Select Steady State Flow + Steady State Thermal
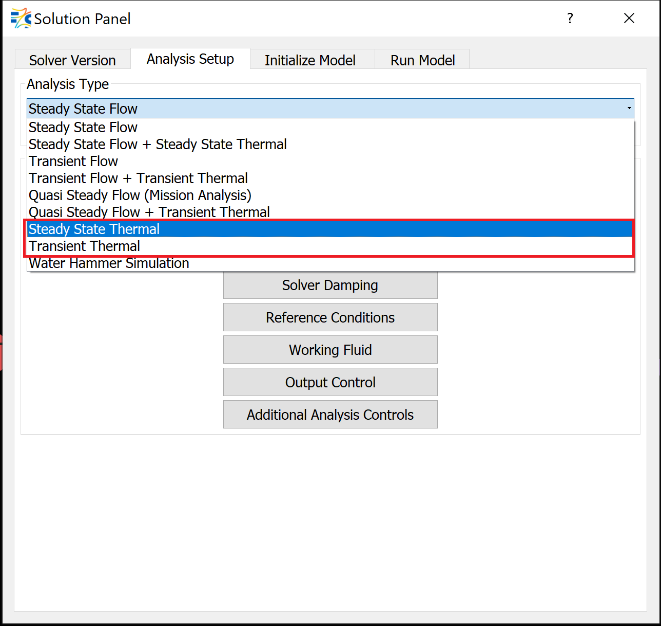This screenshot has height=626, width=661. point(157,144)
